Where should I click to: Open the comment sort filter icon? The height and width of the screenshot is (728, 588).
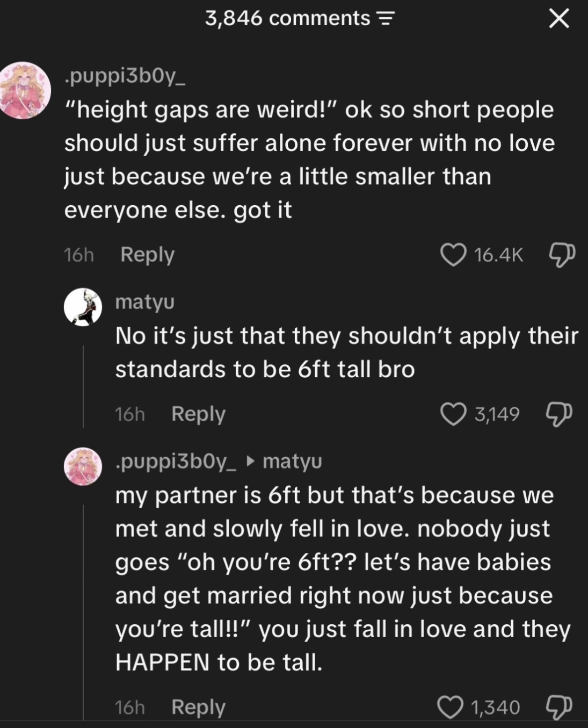(385, 19)
